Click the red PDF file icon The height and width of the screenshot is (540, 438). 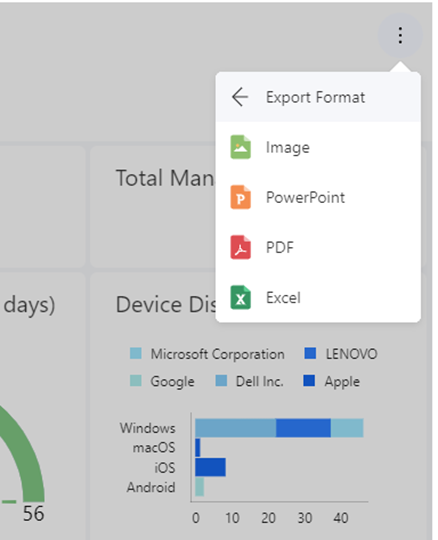(x=240, y=247)
